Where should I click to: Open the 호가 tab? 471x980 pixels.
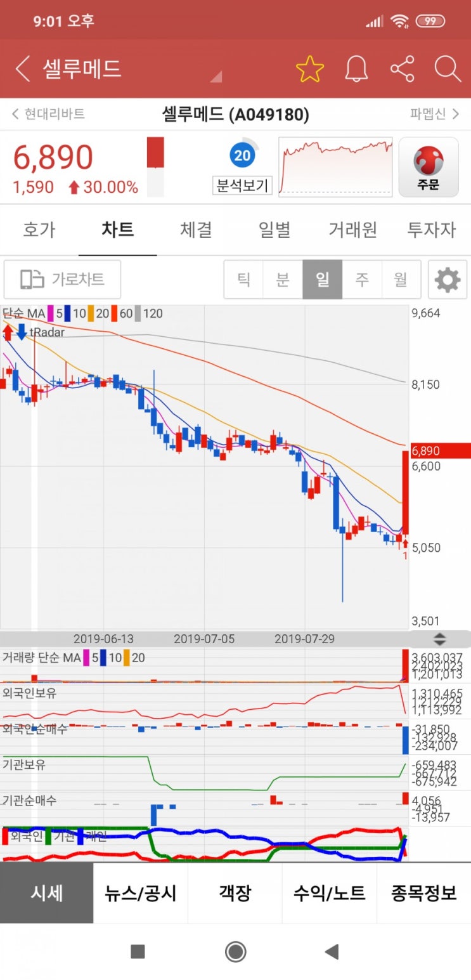point(39,230)
